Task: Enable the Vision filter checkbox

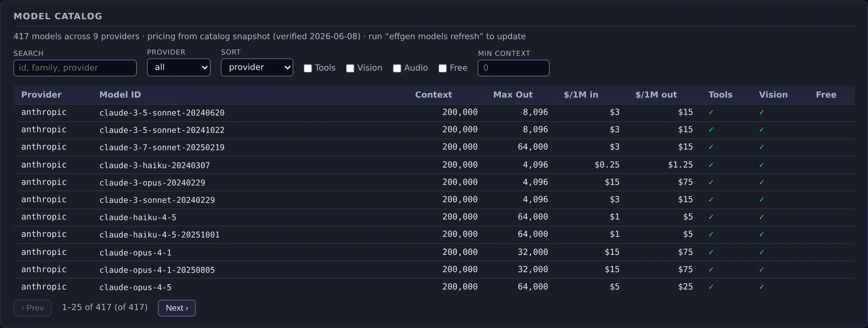Action: click(350, 68)
